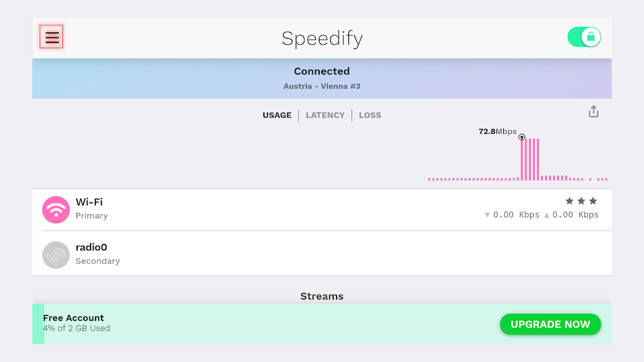Click the share/export graph icon

tap(593, 112)
